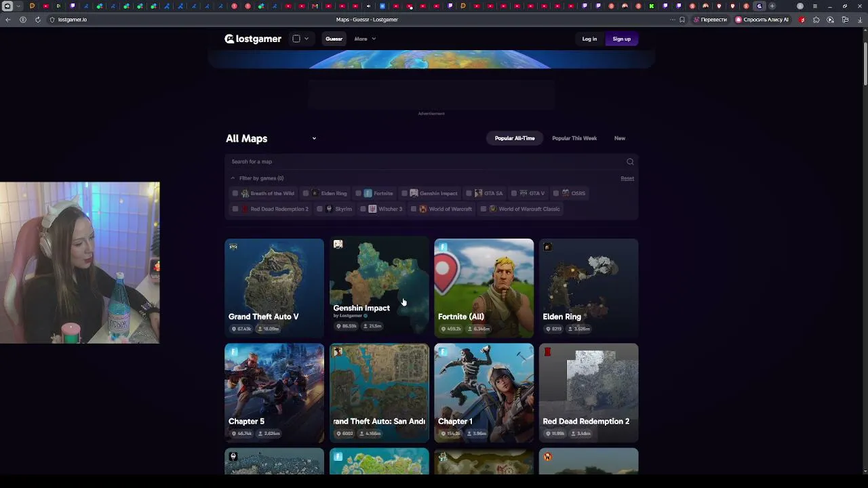Go back with the browser back arrow
This screenshot has width=868, height=488.
click(7, 20)
